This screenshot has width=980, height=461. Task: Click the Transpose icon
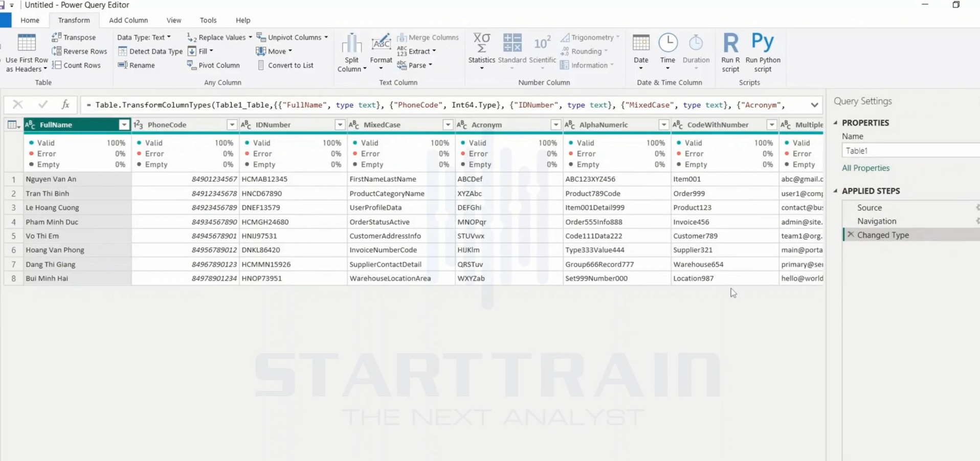(x=56, y=37)
